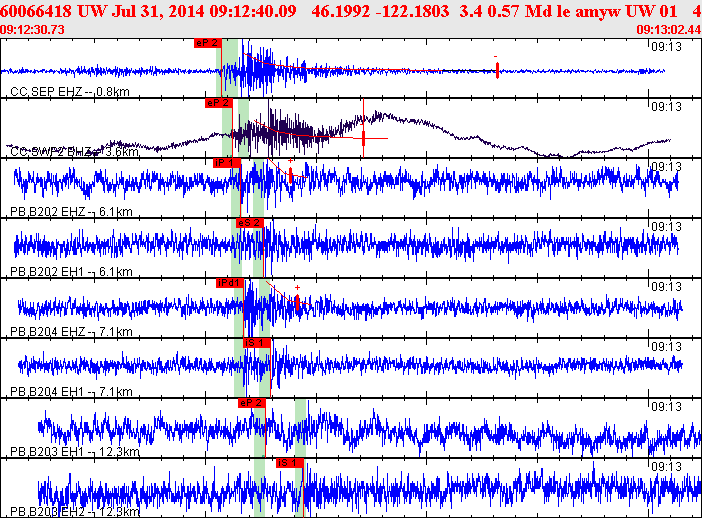The height and width of the screenshot is (518, 702).
Task: Click the PB.B204 EHZ -- 7.1km station label
Action: coord(71,332)
